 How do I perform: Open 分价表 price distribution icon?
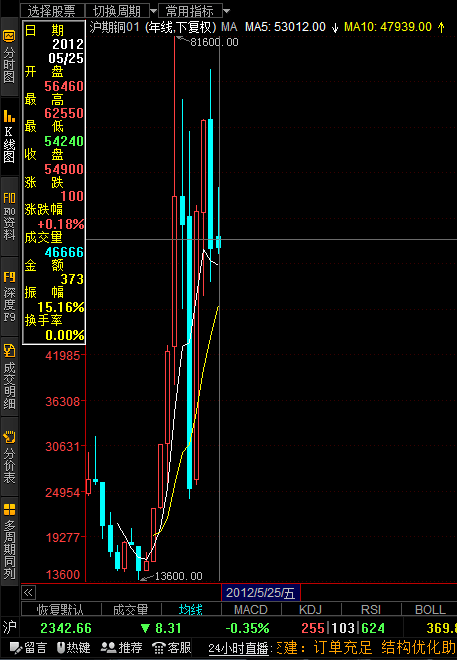9,457
